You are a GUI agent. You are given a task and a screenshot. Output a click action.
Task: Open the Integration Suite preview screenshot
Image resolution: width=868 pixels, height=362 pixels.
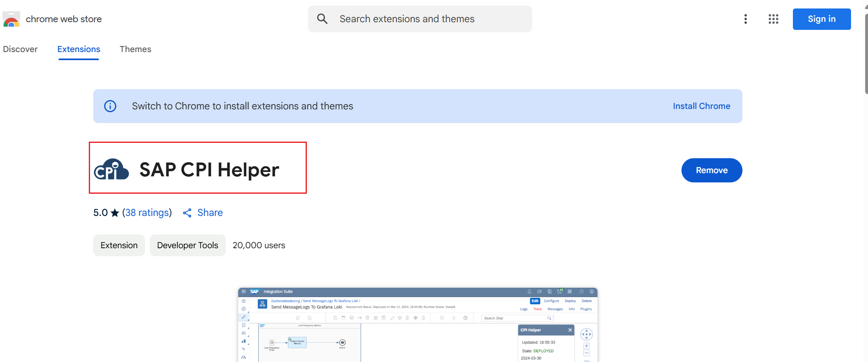coord(417,325)
